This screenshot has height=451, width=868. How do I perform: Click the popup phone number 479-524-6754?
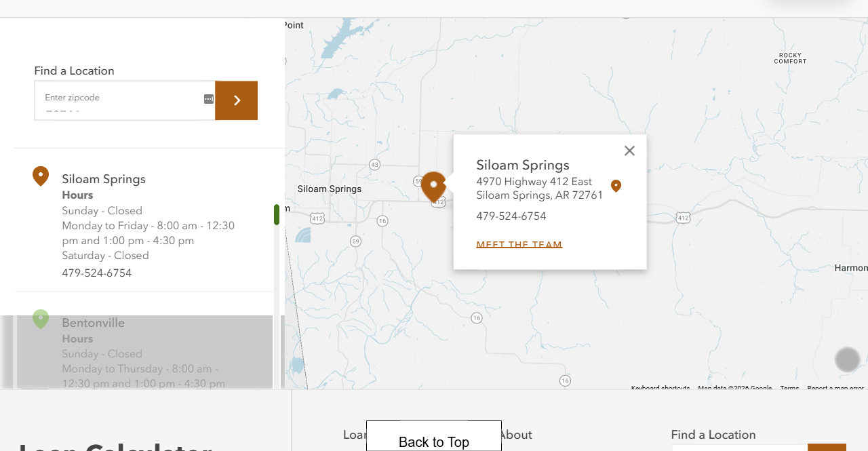click(511, 216)
